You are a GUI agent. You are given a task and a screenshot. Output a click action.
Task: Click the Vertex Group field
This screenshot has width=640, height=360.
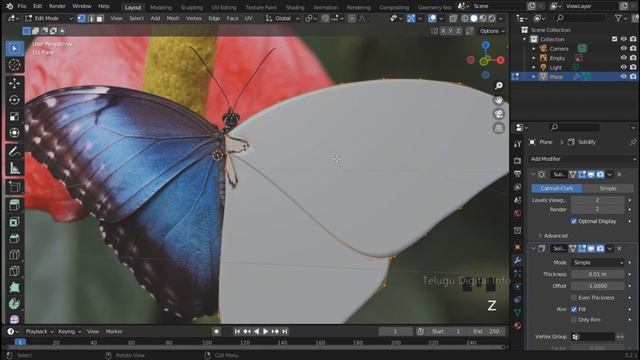(x=594, y=337)
